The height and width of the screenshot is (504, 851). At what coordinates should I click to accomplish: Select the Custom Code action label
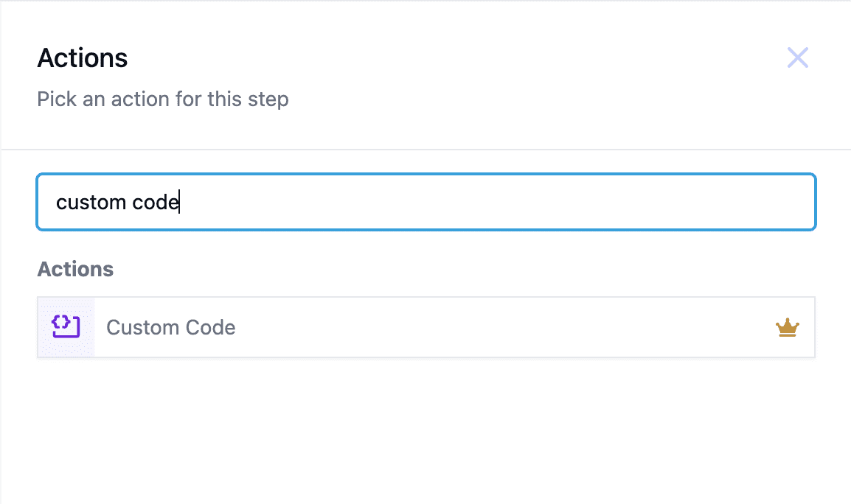170,327
